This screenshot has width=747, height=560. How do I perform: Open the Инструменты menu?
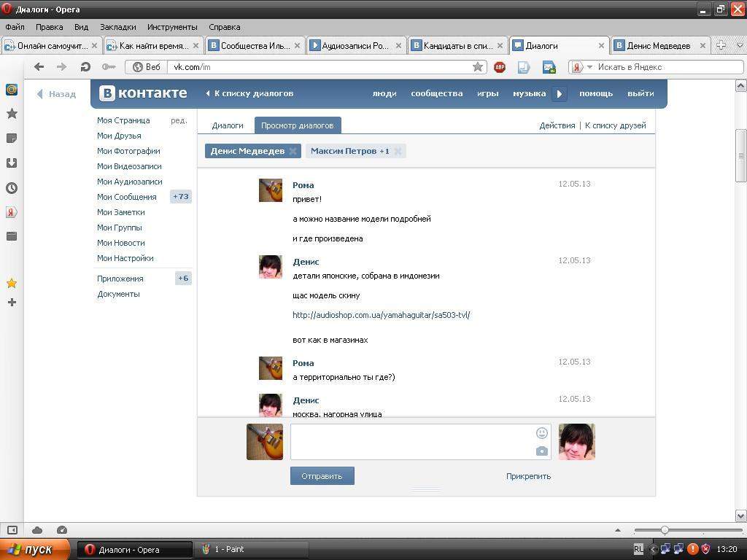pyautogui.click(x=172, y=27)
